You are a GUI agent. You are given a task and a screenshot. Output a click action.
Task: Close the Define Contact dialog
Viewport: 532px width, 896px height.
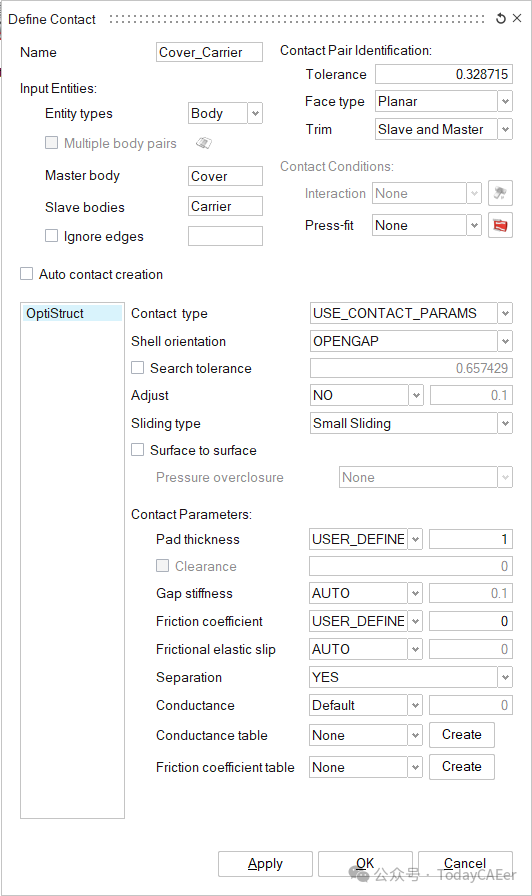517,18
